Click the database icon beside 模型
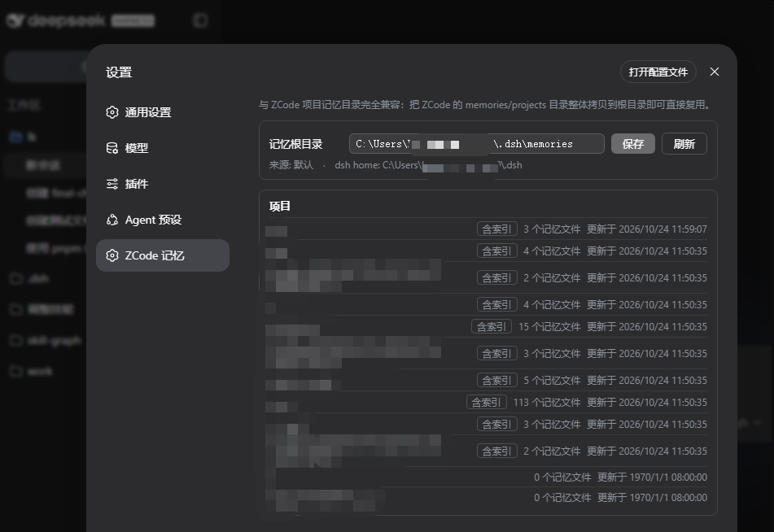774x532 pixels. click(x=112, y=148)
